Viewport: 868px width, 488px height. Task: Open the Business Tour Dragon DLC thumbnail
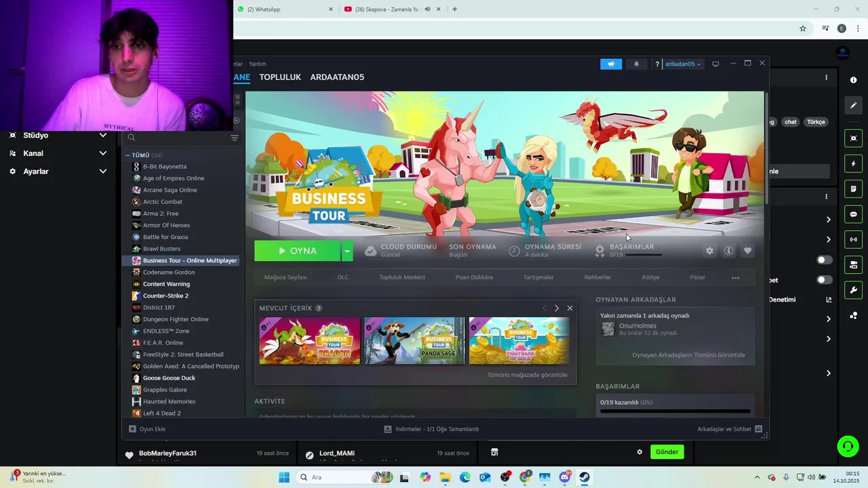click(x=310, y=341)
